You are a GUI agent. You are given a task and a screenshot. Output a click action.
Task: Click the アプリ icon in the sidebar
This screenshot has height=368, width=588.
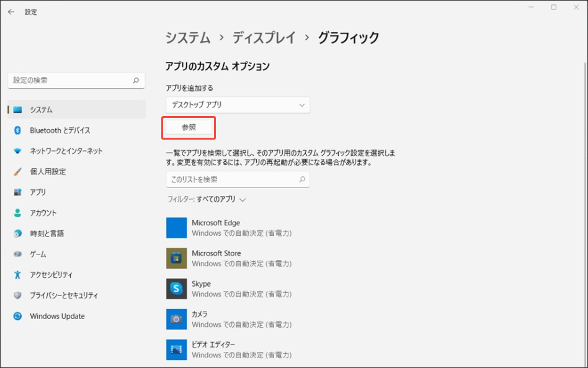point(17,192)
